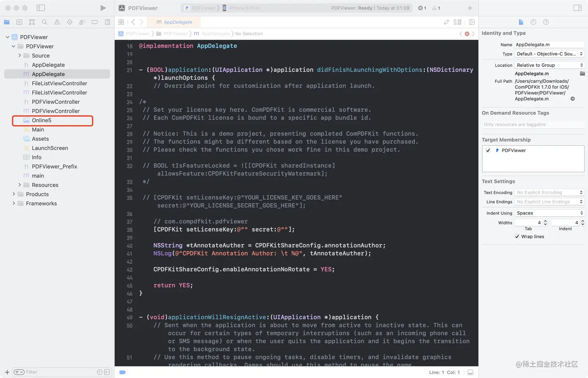The height and width of the screenshot is (378, 588).
Task: Open the Source Control navigator
Action: [x=19, y=22]
